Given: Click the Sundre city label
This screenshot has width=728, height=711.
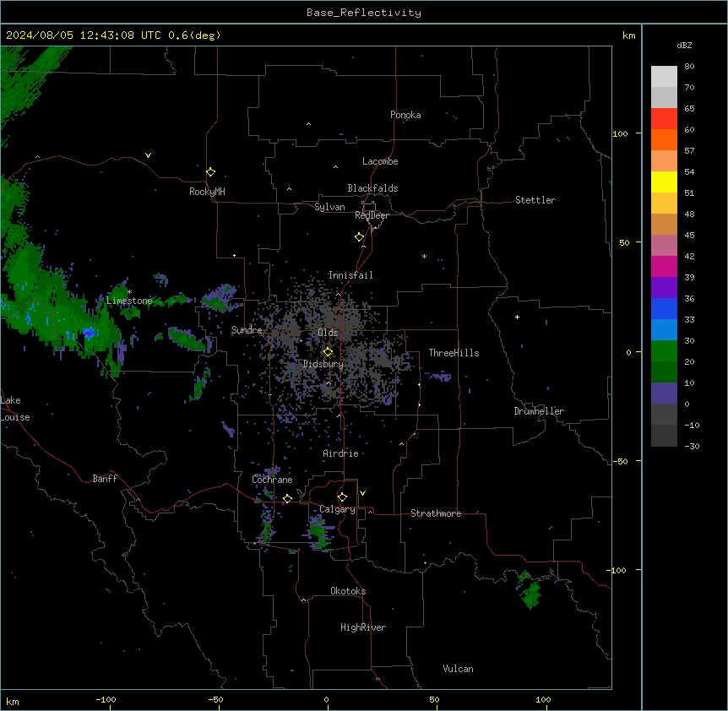Looking at the screenshot, I should pyautogui.click(x=247, y=330).
